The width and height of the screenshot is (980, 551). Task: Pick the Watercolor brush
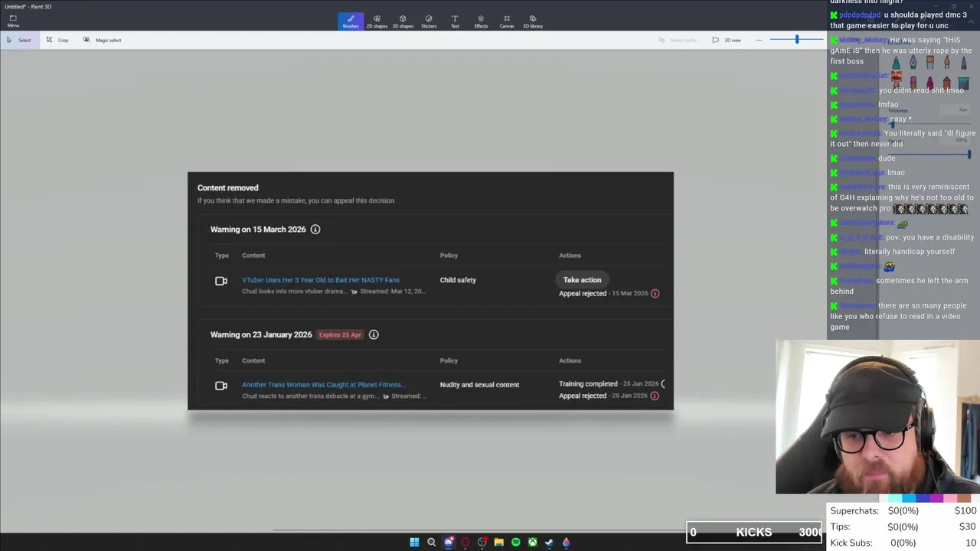tap(947, 63)
